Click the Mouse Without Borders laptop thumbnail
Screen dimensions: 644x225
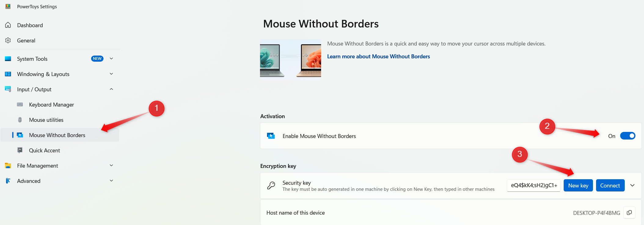coord(291,60)
